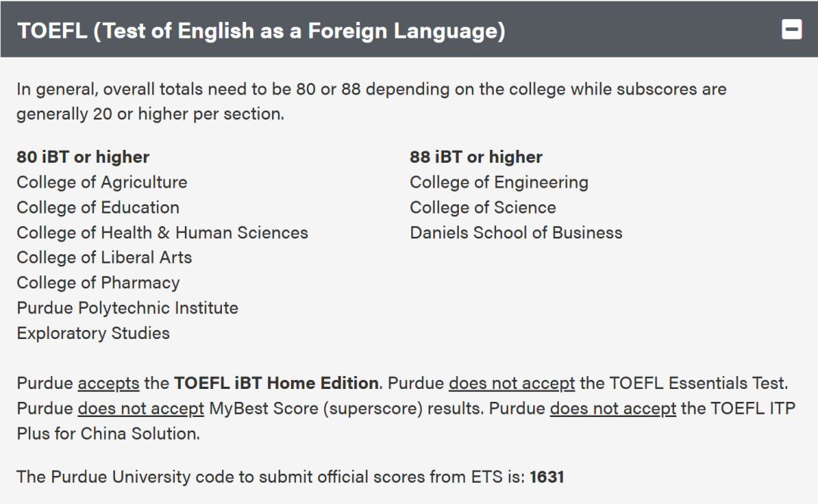Click does not accept before TOEFL ITP
Screen dimensions: 818x504
tap(613, 408)
